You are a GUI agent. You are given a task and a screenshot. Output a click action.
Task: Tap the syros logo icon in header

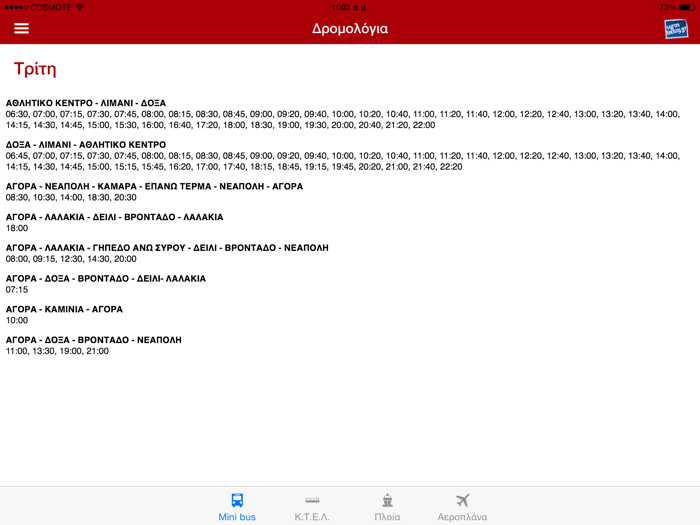tap(676, 29)
